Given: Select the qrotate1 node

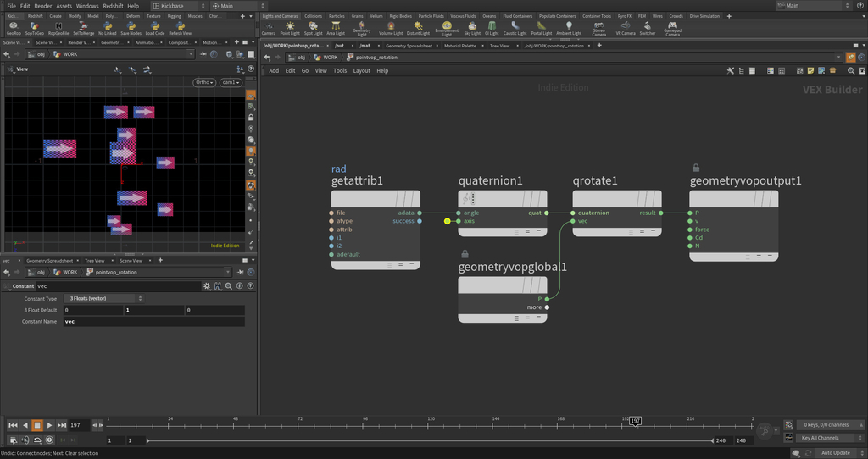Looking at the screenshot, I should point(617,213).
